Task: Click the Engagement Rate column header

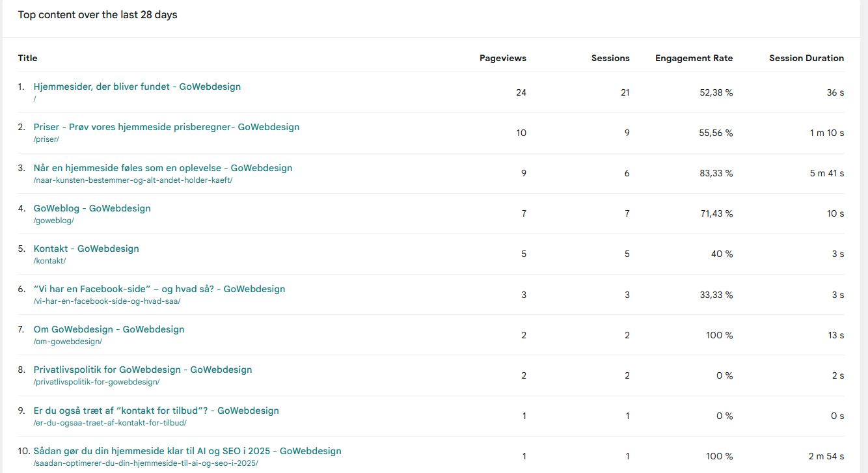Action: (x=694, y=58)
